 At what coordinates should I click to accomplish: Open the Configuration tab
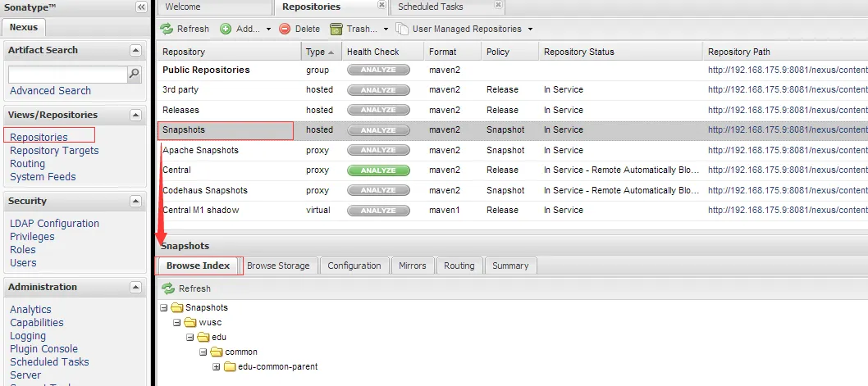354,266
